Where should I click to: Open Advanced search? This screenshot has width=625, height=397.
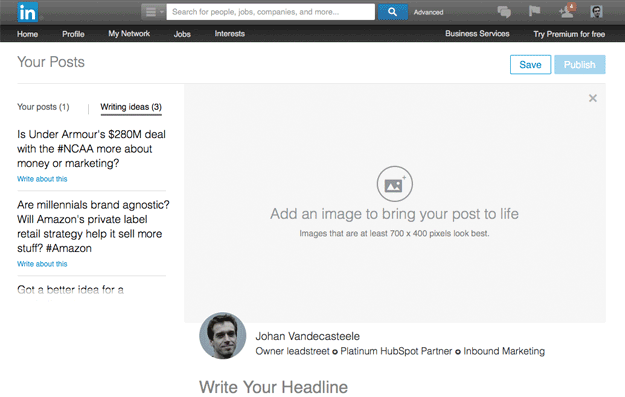point(428,12)
